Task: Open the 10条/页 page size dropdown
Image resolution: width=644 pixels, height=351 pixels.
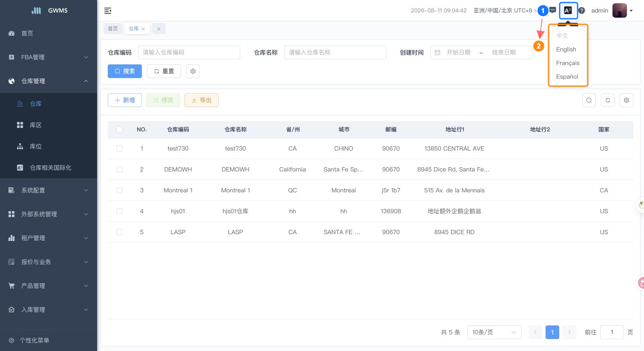Action: (494, 332)
